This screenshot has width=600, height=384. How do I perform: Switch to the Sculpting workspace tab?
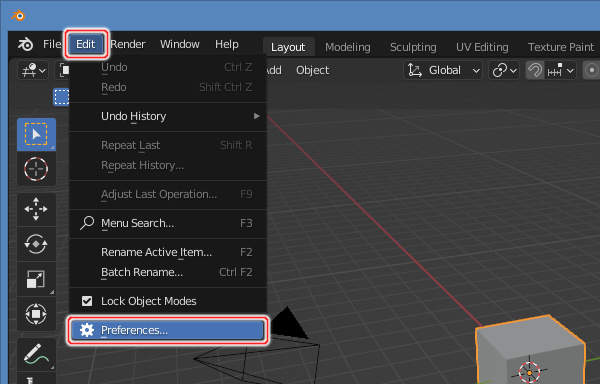pos(413,47)
